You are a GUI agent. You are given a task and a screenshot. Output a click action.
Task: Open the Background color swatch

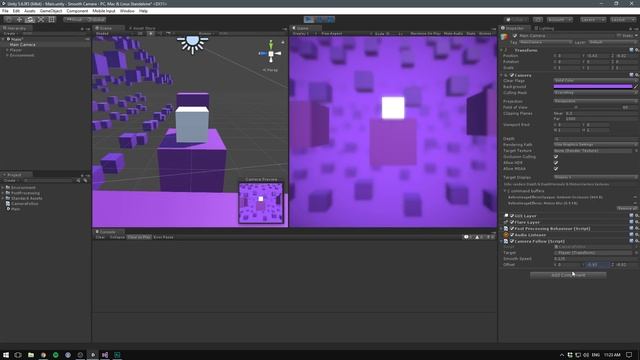(593, 87)
